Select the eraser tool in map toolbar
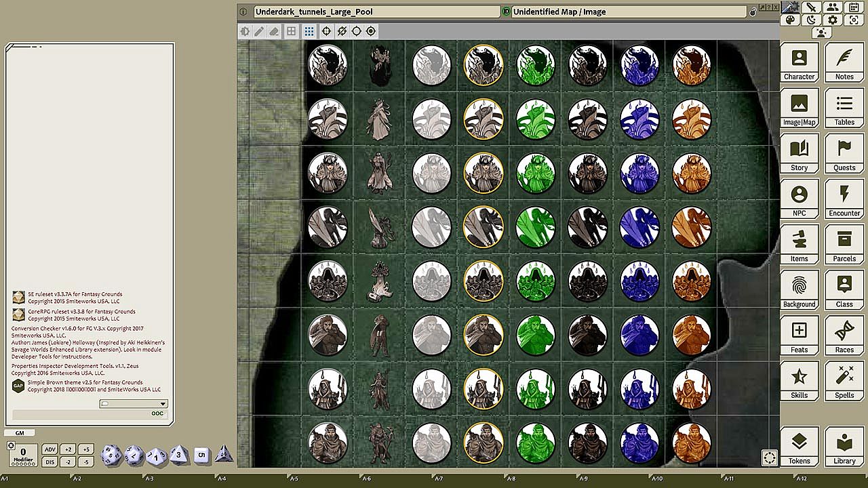Image resolution: width=868 pixels, height=488 pixels. click(x=274, y=31)
